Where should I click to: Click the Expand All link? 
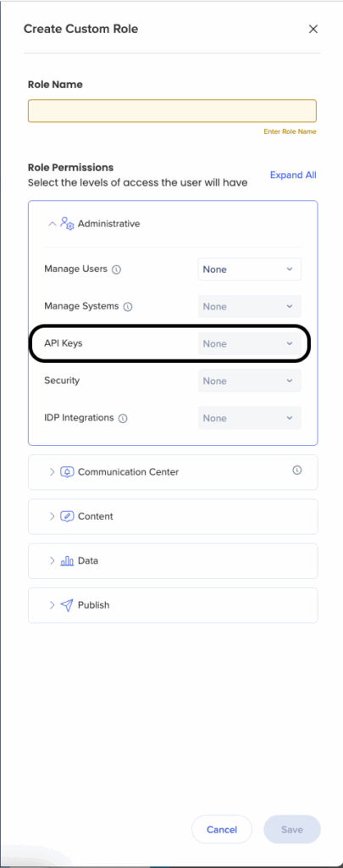pyautogui.click(x=293, y=175)
